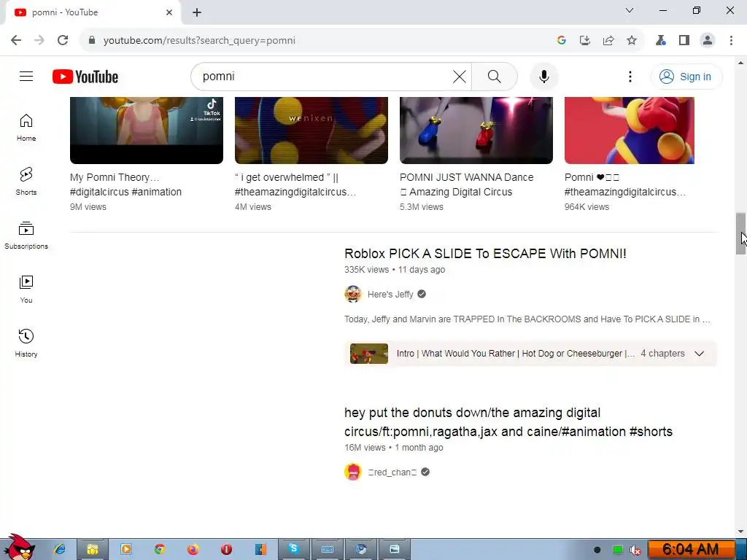Click the 6:04 AM taskbar clock

690,550
